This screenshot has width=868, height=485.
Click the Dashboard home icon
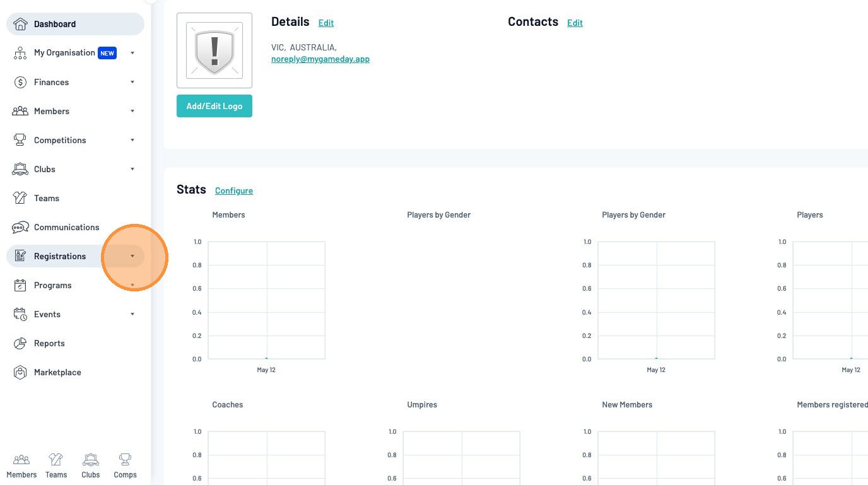coord(20,24)
